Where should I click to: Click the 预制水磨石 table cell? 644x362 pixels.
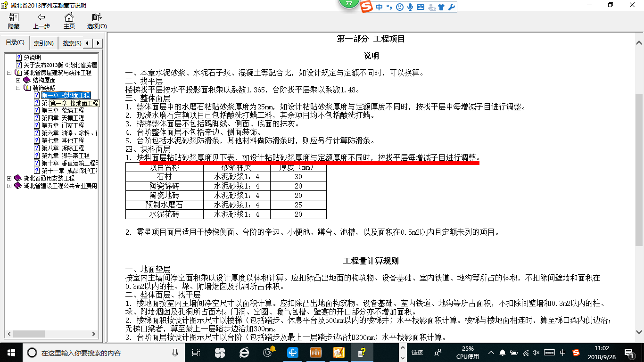point(165,205)
